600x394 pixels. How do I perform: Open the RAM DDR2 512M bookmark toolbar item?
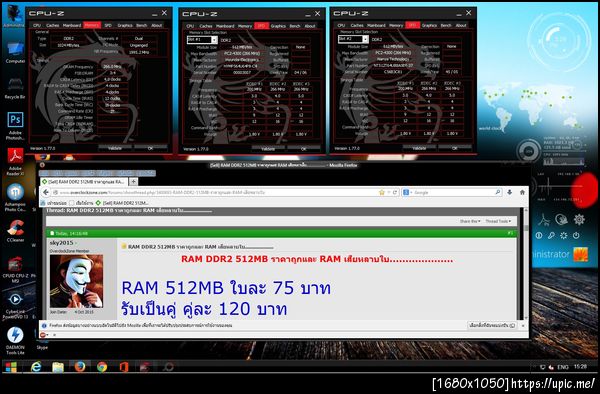122,203
